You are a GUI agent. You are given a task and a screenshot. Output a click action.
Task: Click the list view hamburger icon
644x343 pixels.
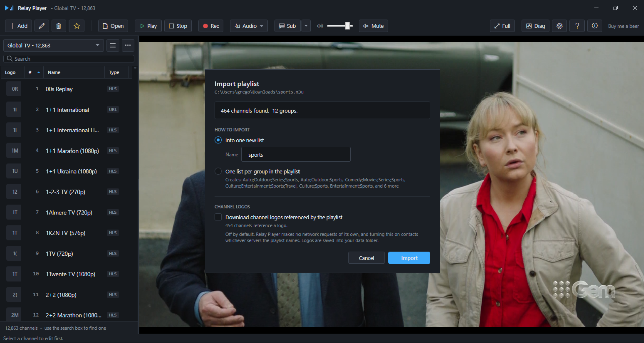(x=113, y=45)
